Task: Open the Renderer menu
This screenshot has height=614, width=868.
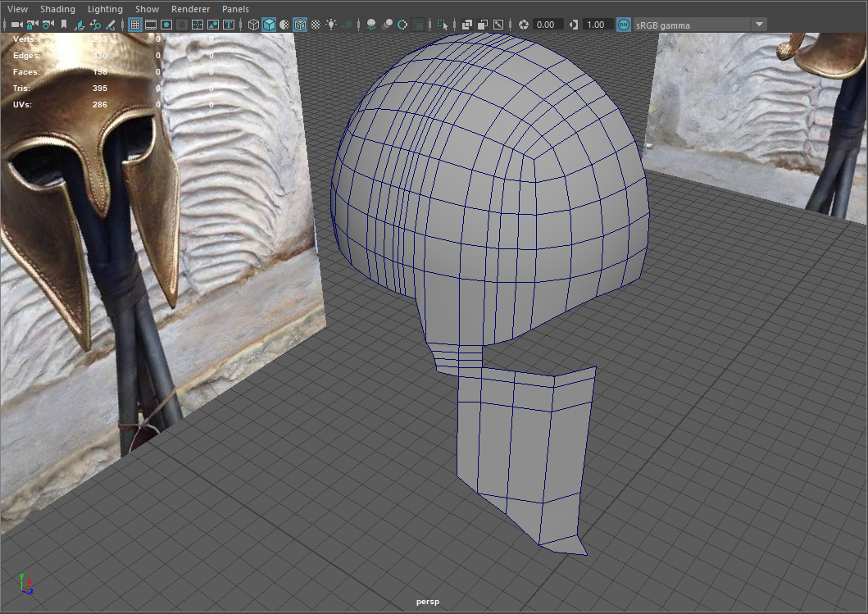Action: (x=190, y=9)
